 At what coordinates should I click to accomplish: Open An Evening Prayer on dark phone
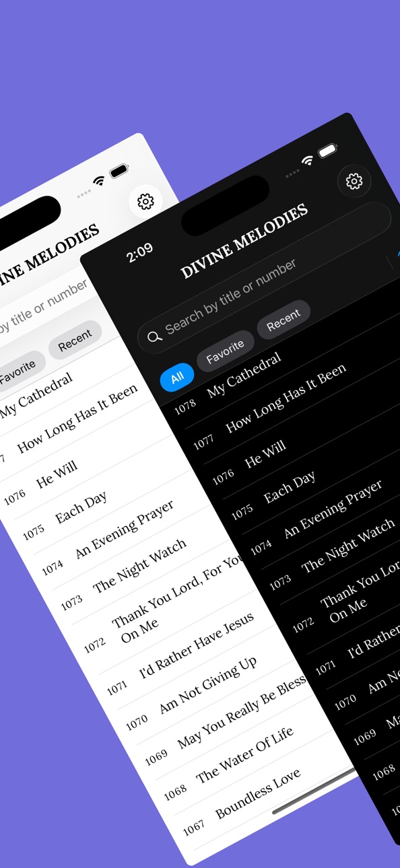[333, 509]
